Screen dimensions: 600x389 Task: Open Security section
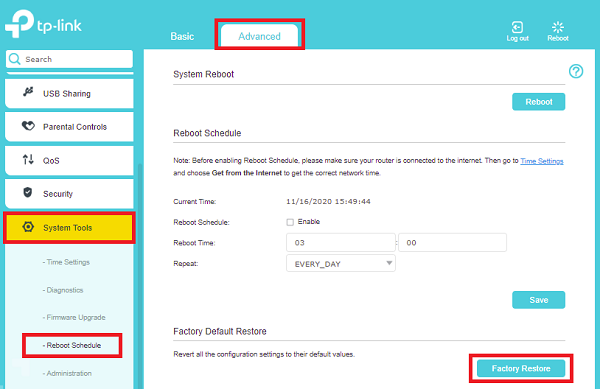(x=69, y=194)
